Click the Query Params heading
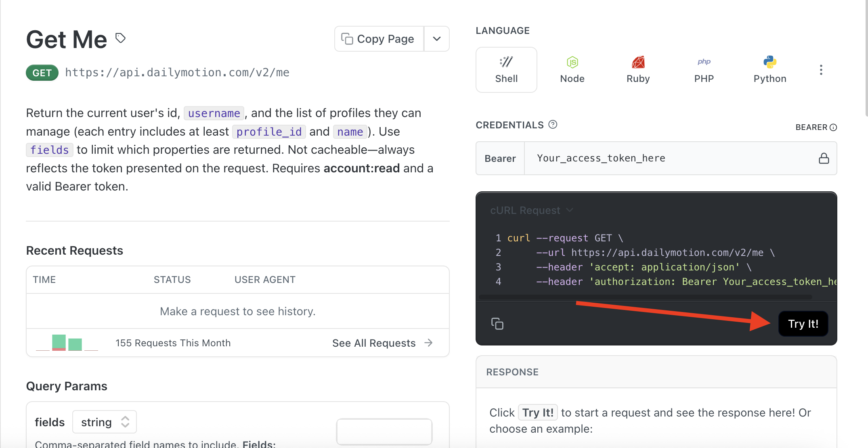 (x=67, y=386)
